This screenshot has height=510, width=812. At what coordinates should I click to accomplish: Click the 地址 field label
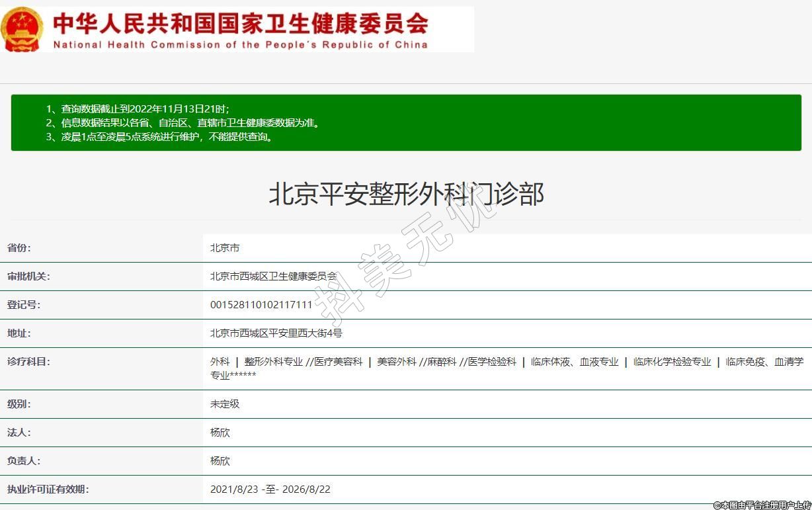(19, 333)
